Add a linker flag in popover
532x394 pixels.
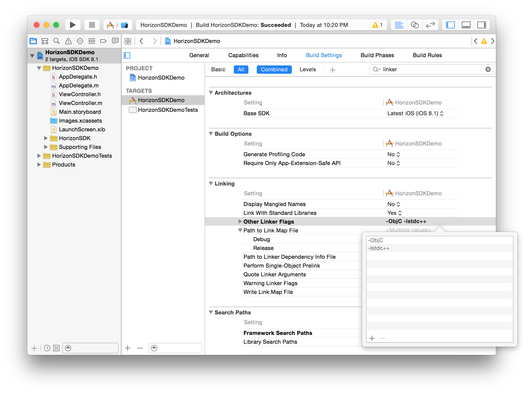click(372, 338)
